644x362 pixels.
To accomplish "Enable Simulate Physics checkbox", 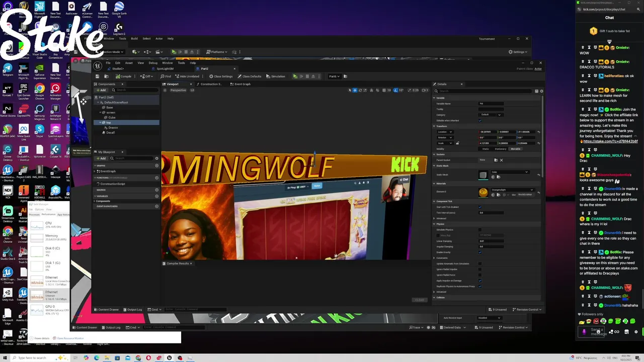I will point(480,230).
